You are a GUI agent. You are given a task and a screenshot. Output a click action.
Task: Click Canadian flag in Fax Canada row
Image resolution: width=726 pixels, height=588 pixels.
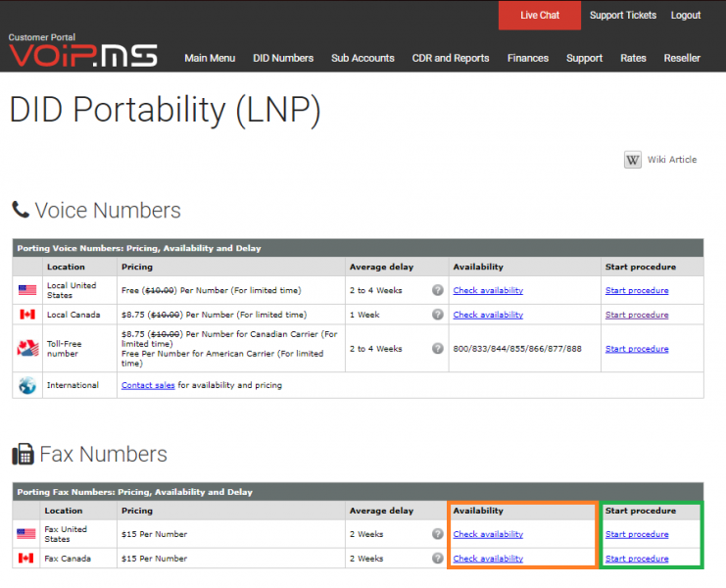pos(25,559)
